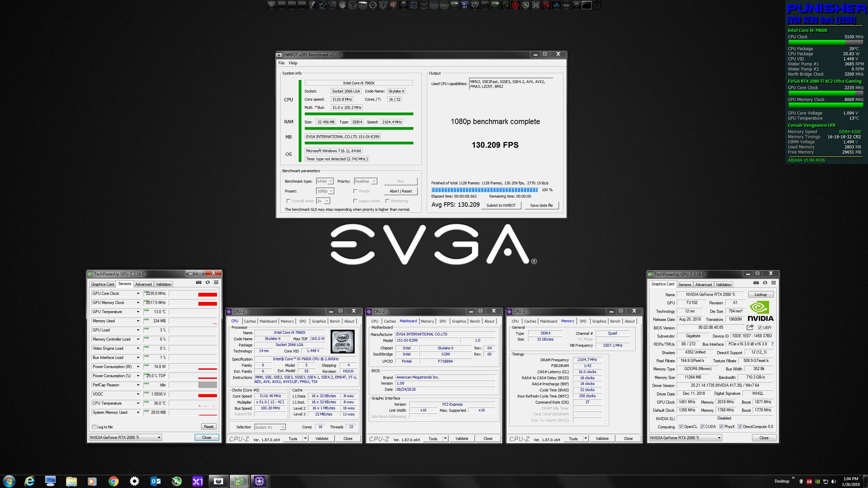Screen dimensions: 868x488
Task: Expand the GPU Temperature sensor dropdown
Action: pyautogui.click(x=138, y=312)
